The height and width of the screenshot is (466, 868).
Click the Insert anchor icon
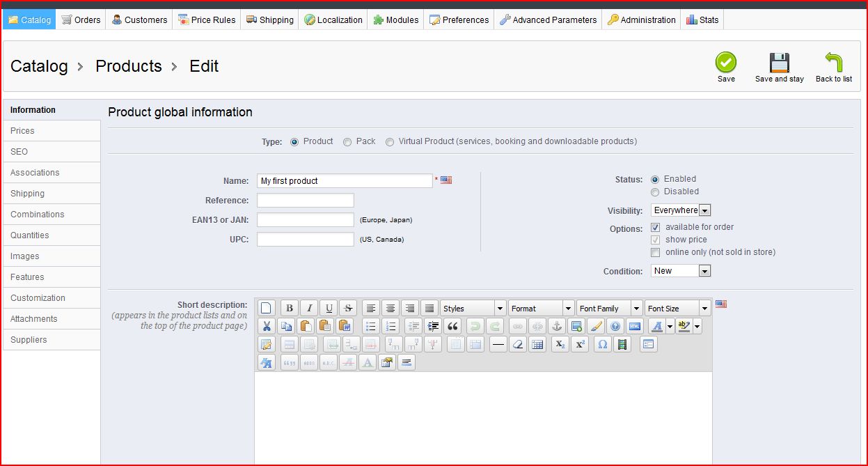[556, 326]
